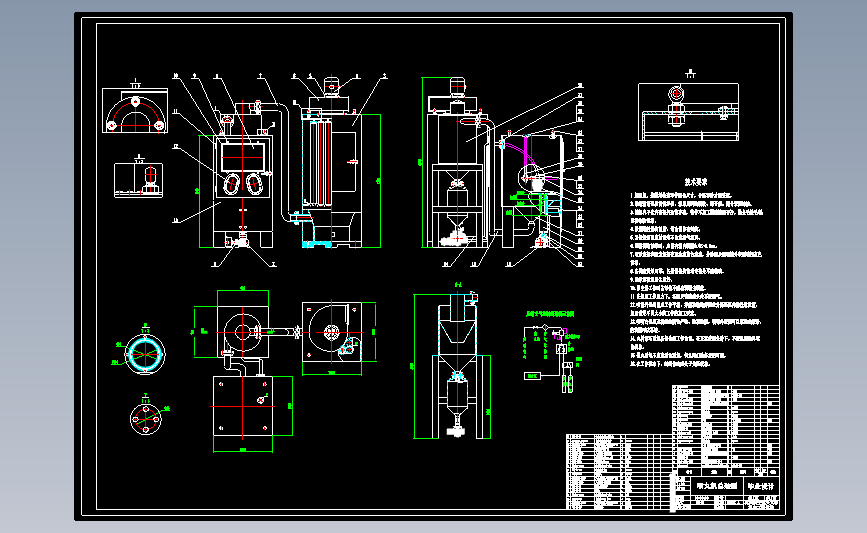The image size is (867, 533).
Task: Click the 技术要求 heading text
Action: tap(696, 182)
